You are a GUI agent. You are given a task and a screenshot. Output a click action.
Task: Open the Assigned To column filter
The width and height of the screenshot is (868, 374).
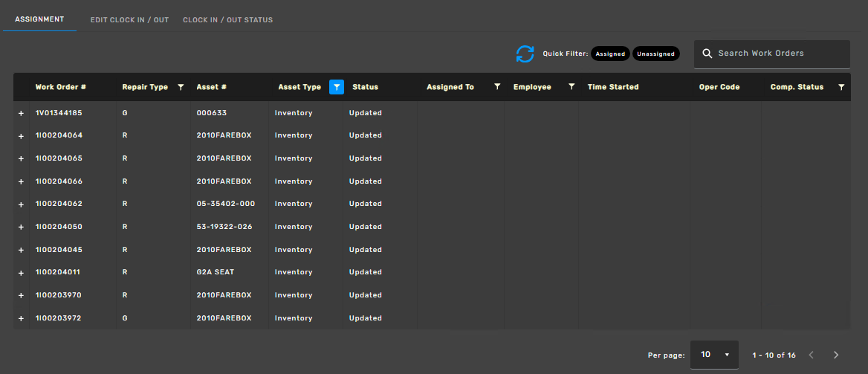tap(497, 87)
